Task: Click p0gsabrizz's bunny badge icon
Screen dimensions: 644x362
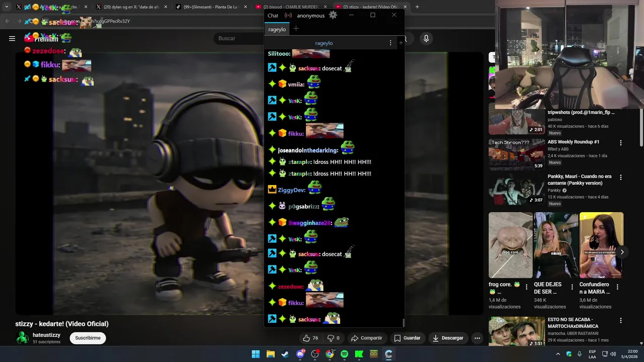Action: (282, 206)
